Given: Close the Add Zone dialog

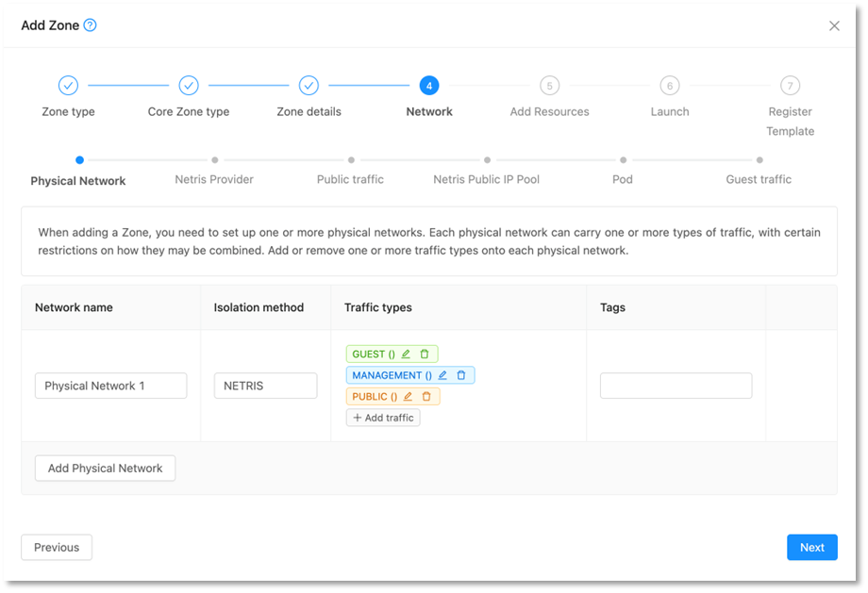Looking at the screenshot, I should point(834,26).
